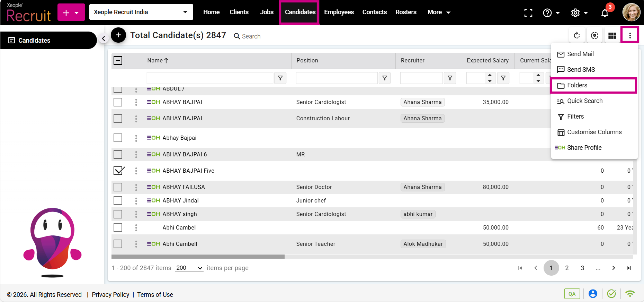Choose Customise Columns in the menu

click(594, 132)
